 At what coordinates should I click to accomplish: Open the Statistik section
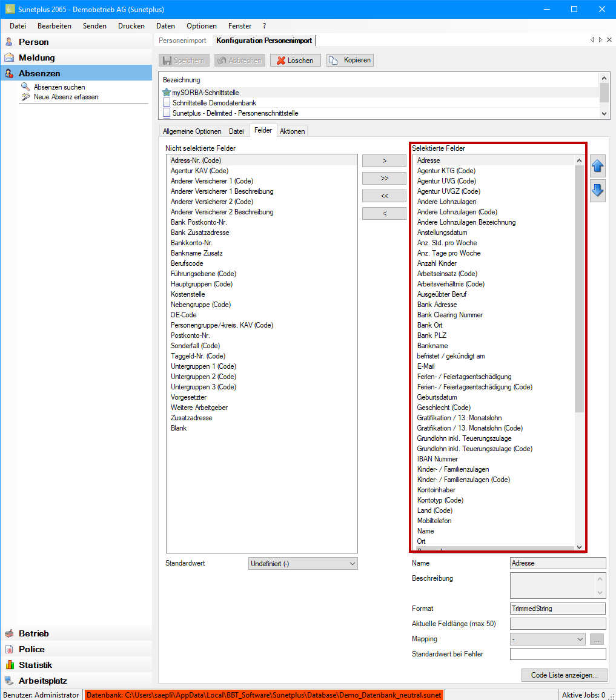click(35, 665)
